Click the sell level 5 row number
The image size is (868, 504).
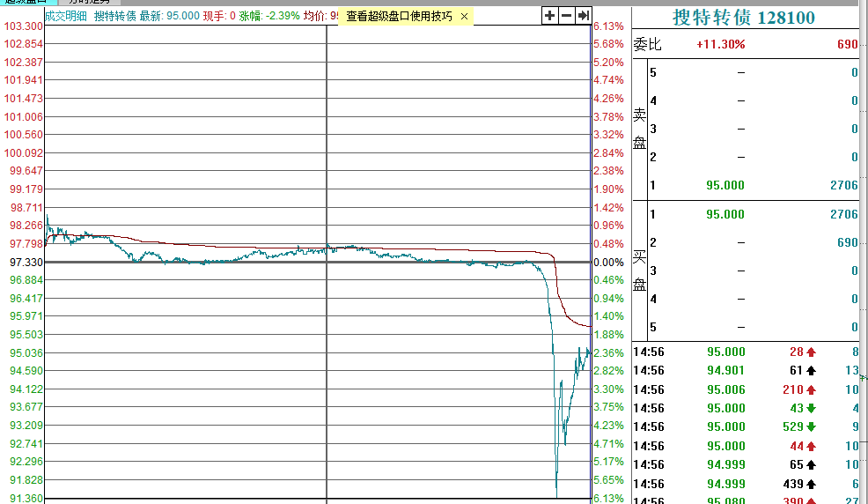point(653,72)
